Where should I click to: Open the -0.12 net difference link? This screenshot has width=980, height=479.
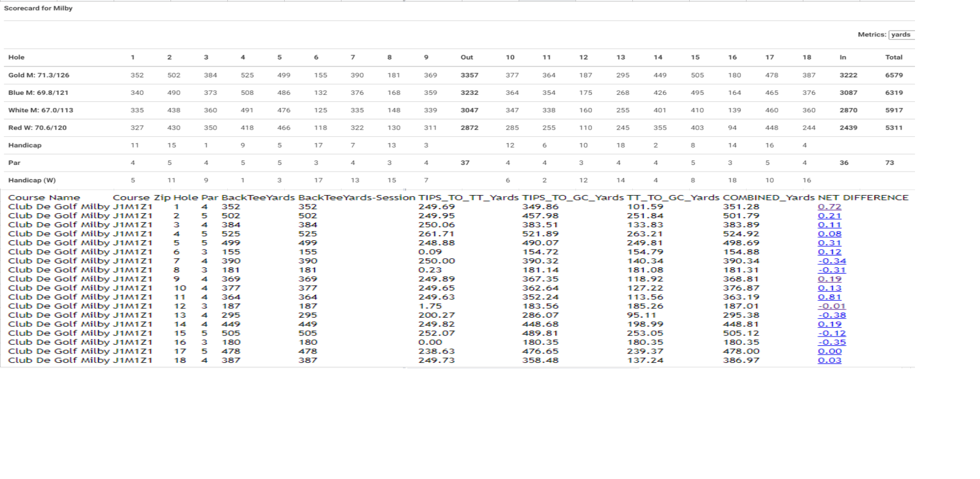(x=832, y=333)
